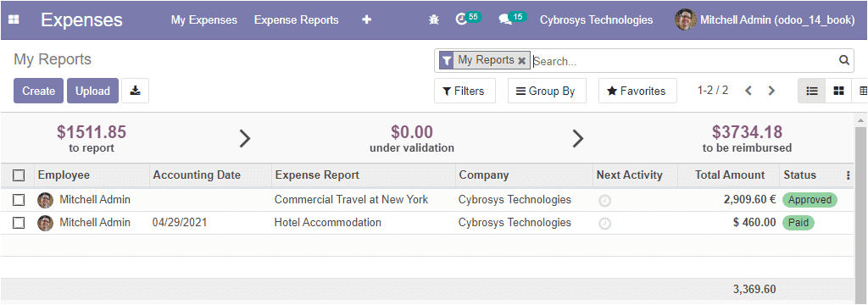Check the Commercial Travel at New York row
Viewport: 868px width, 305px height.
pyautogui.click(x=19, y=200)
